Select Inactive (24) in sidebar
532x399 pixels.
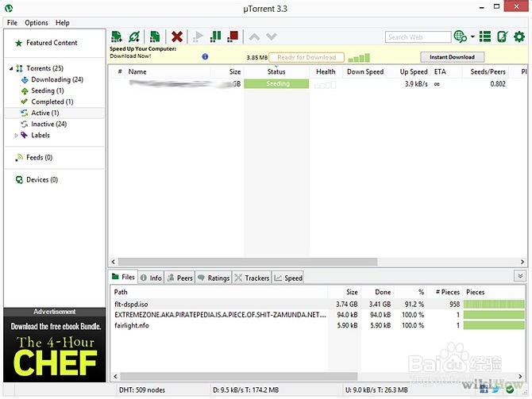click(49, 124)
